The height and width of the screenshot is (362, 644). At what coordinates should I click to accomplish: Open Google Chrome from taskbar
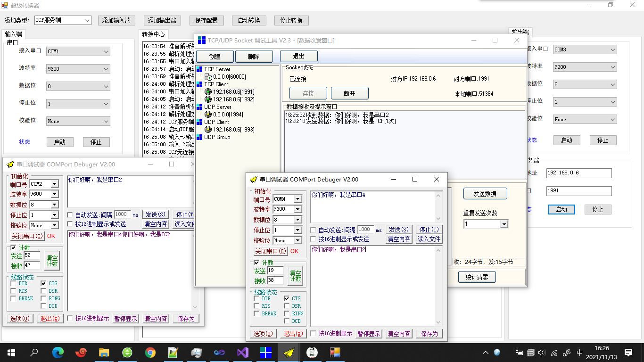coord(150,352)
